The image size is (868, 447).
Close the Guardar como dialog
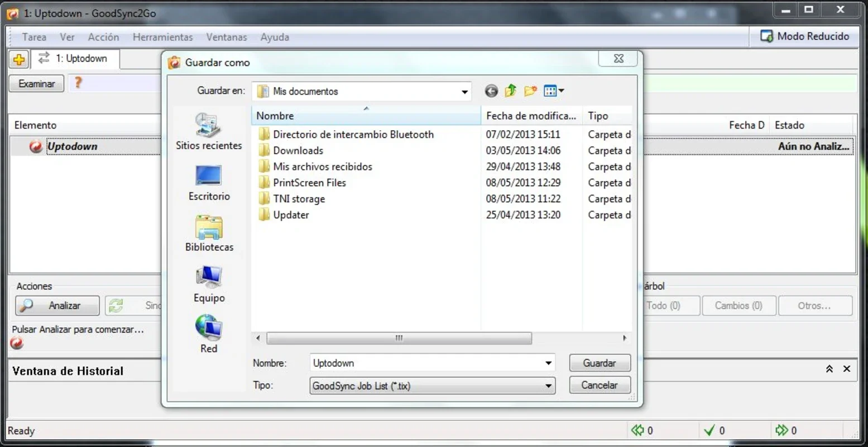point(619,59)
